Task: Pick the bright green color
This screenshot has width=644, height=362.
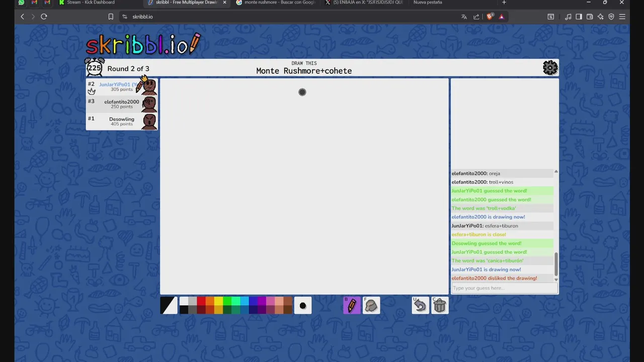Action: pyautogui.click(x=227, y=301)
